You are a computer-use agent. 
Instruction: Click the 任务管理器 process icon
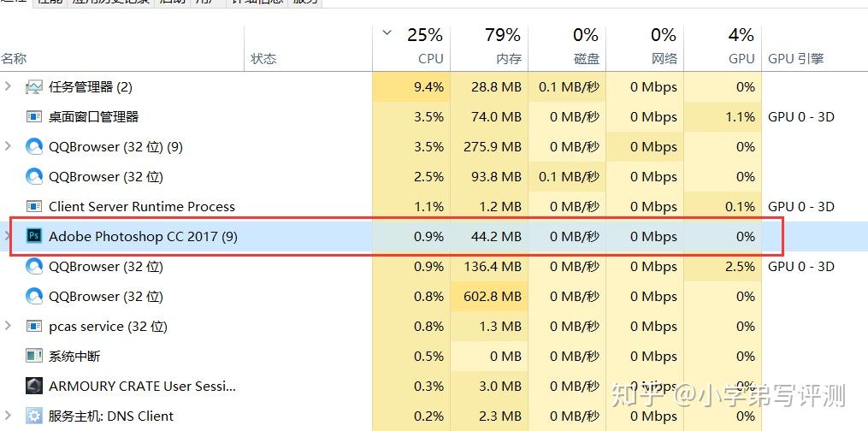point(34,87)
